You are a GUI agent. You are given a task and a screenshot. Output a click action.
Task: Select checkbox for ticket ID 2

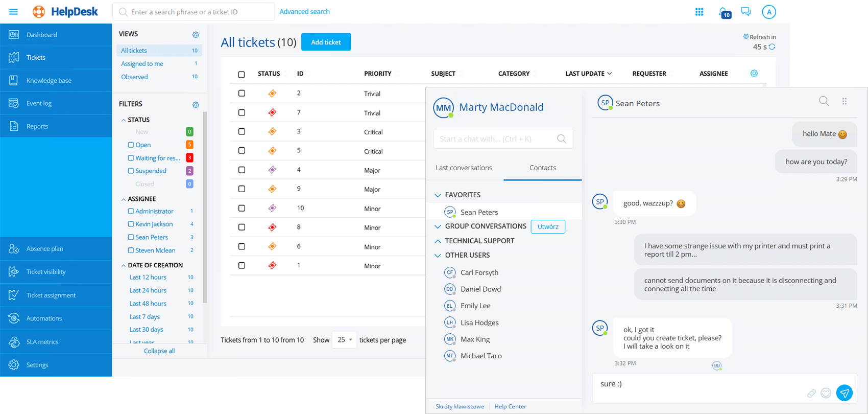(x=242, y=94)
